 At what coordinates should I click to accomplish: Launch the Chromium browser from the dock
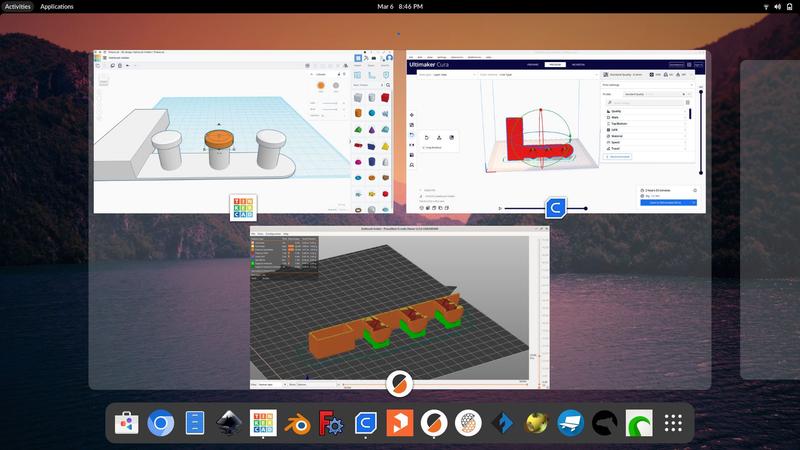(161, 423)
